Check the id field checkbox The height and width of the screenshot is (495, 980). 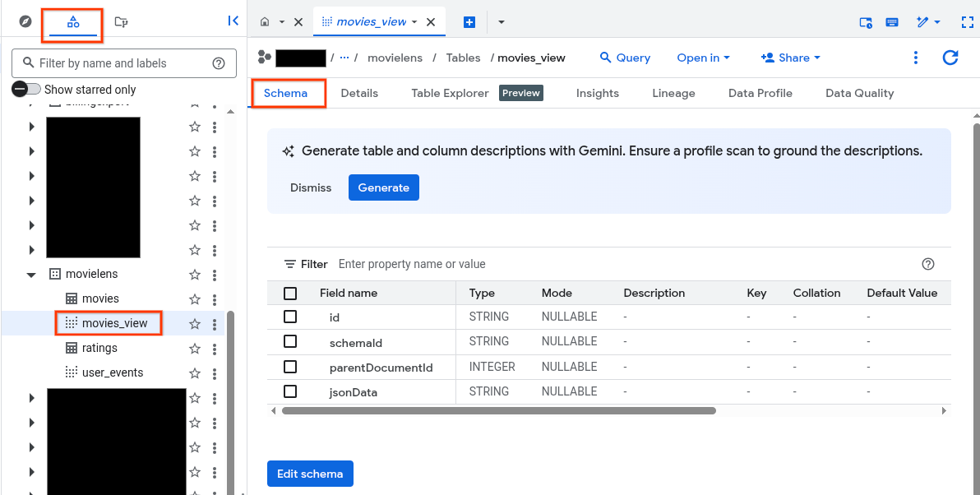click(x=290, y=317)
